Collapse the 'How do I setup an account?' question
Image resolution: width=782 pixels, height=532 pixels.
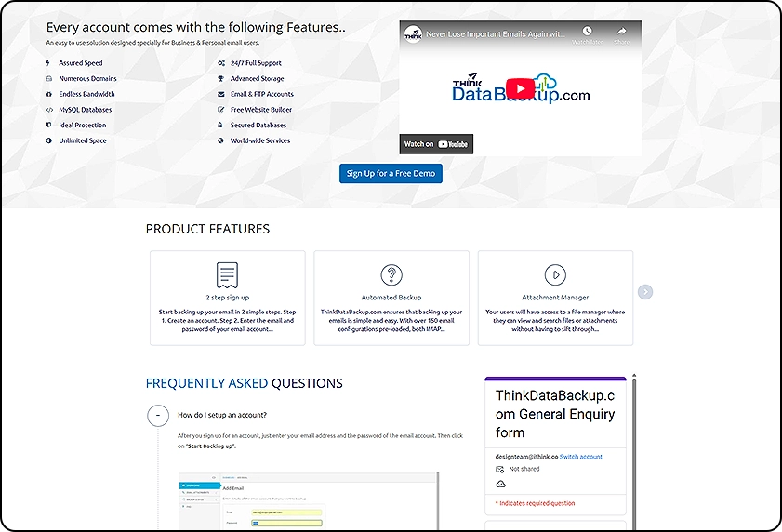pos(158,416)
